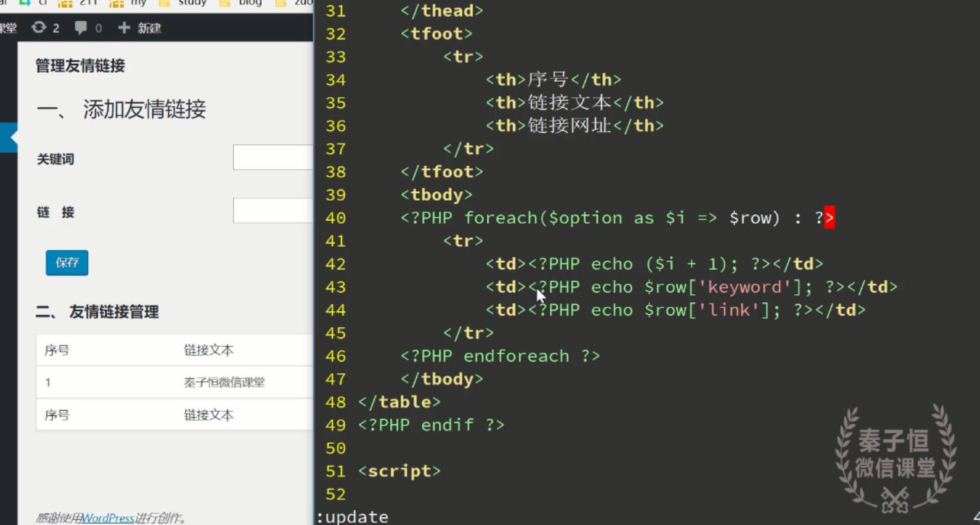This screenshot has width=980, height=525.
Task: Click the 关键词 field label
Action: [56, 159]
